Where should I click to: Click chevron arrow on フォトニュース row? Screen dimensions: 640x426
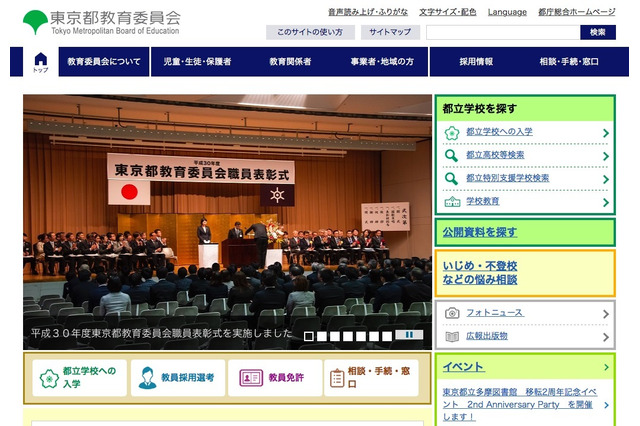coord(606,314)
